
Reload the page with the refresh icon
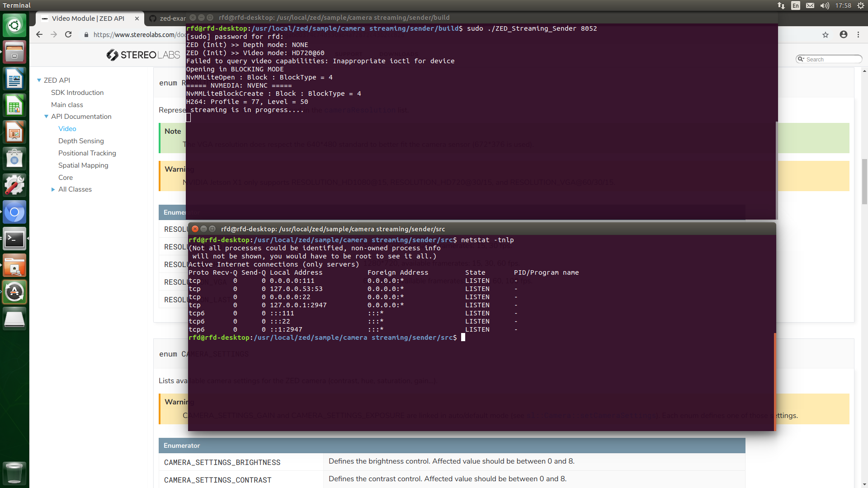(x=68, y=34)
